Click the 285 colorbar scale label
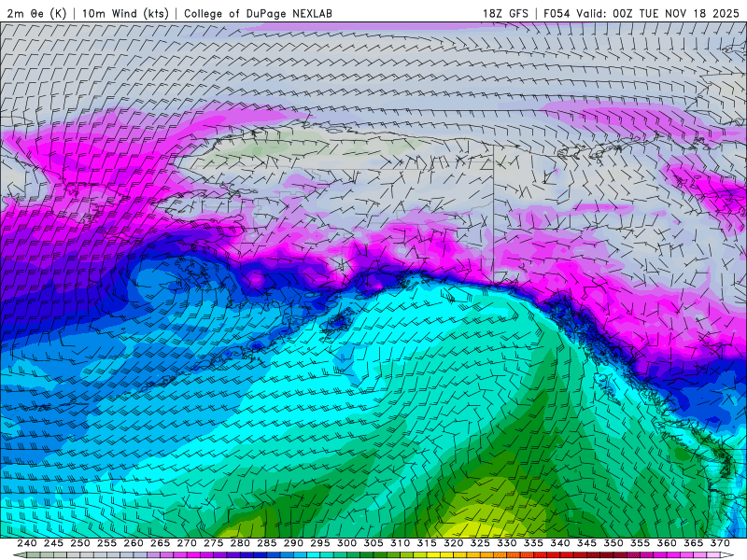Screen dimensions: 747x560 [267, 543]
